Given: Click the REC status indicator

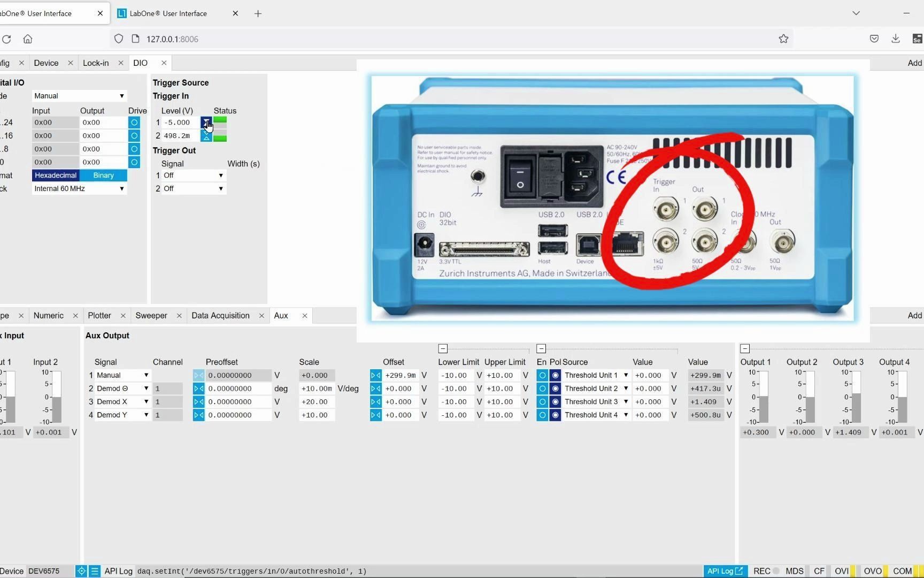Looking at the screenshot, I should pos(766,571).
